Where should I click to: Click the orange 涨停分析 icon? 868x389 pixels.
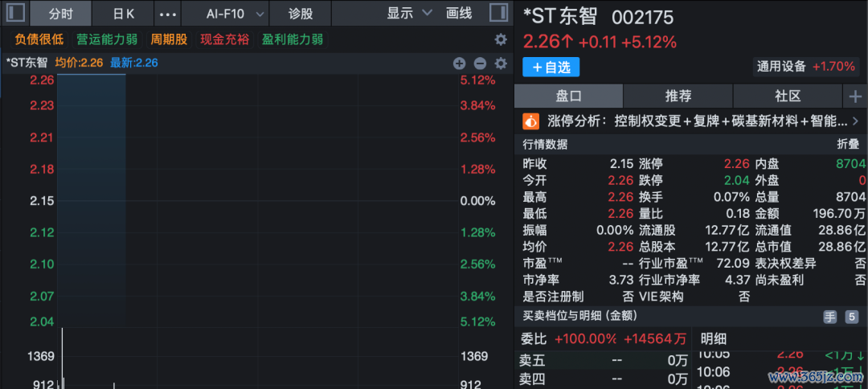(531, 121)
